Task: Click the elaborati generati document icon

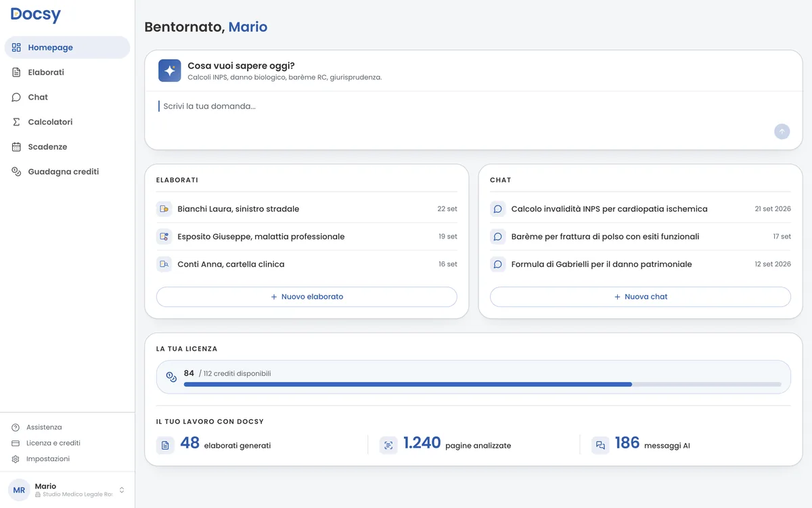Action: pyautogui.click(x=165, y=445)
